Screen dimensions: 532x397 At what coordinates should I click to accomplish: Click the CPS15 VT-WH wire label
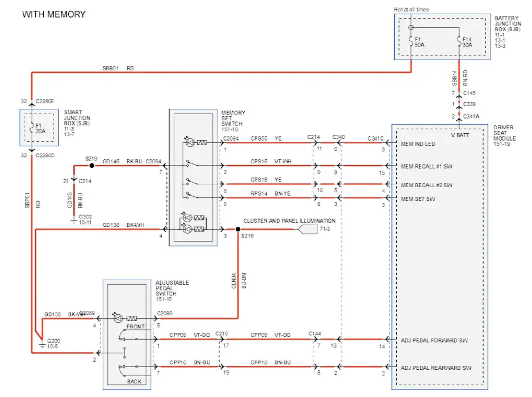coord(271,162)
